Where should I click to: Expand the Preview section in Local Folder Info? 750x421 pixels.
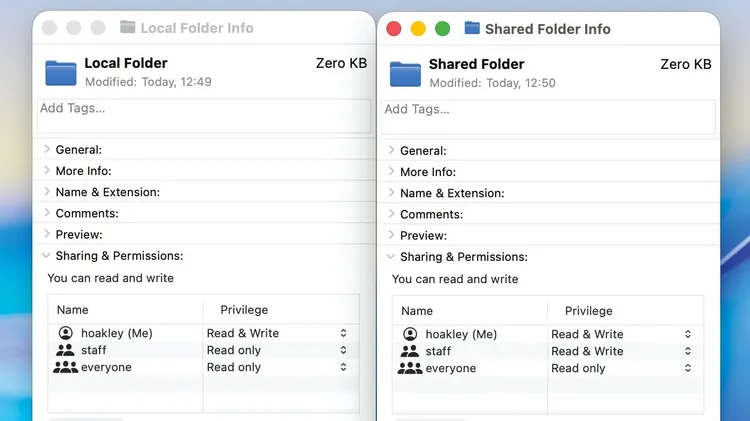47,235
